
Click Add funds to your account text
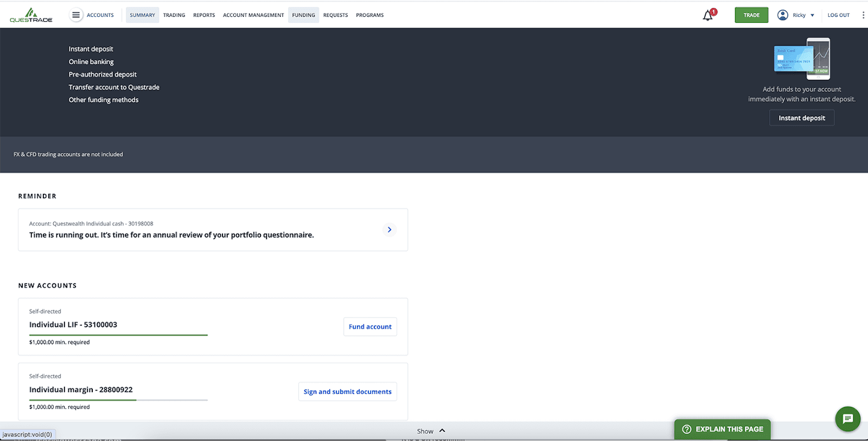pyautogui.click(x=802, y=94)
